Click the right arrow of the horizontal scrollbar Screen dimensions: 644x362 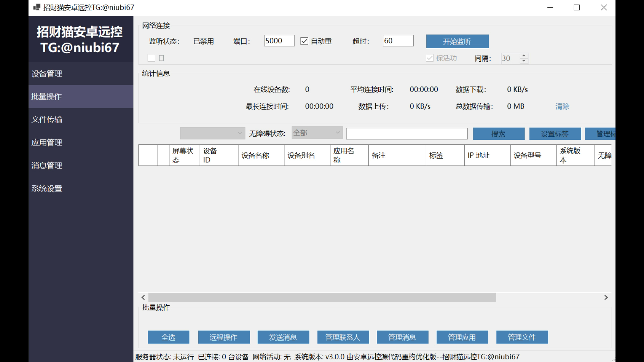pyautogui.click(x=606, y=297)
